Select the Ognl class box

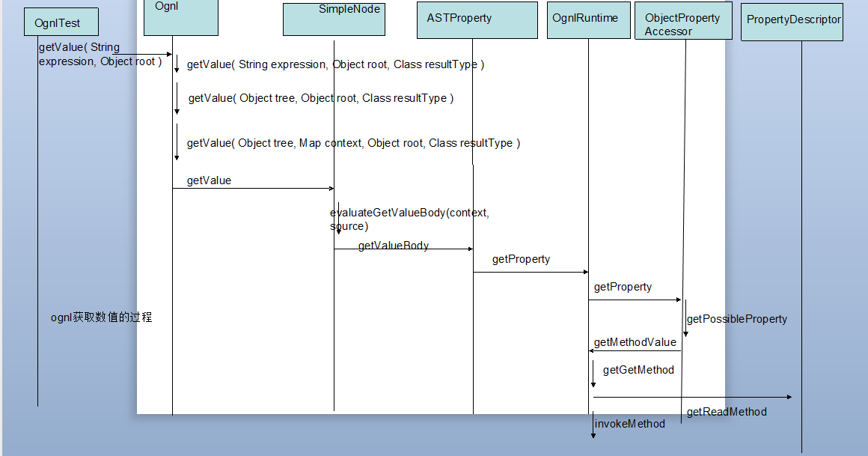coord(181,18)
